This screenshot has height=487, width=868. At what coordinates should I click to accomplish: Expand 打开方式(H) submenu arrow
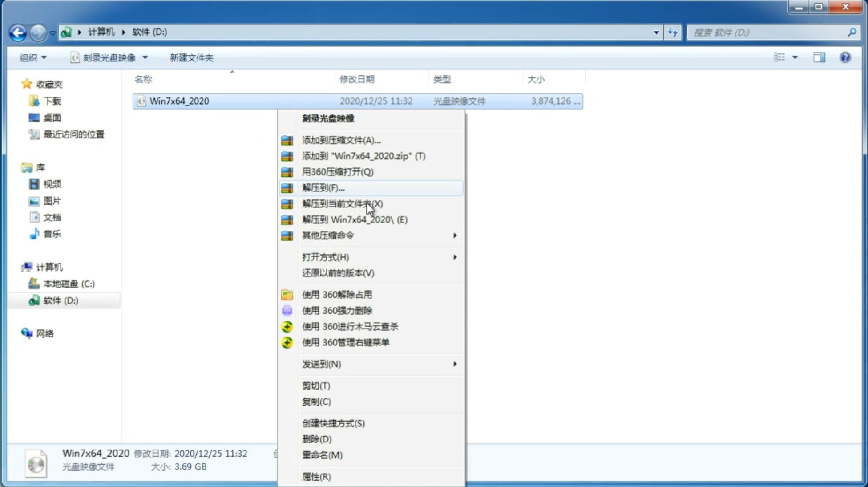[x=454, y=257]
